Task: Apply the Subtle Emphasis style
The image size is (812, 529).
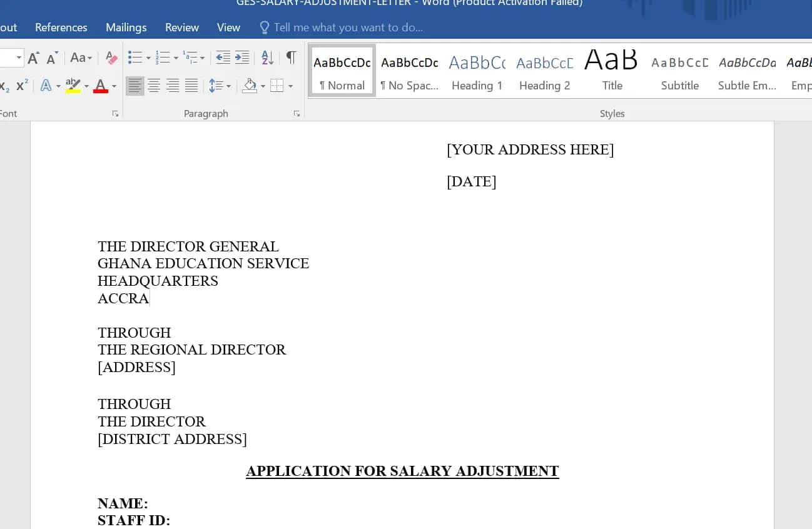Action: (x=748, y=70)
